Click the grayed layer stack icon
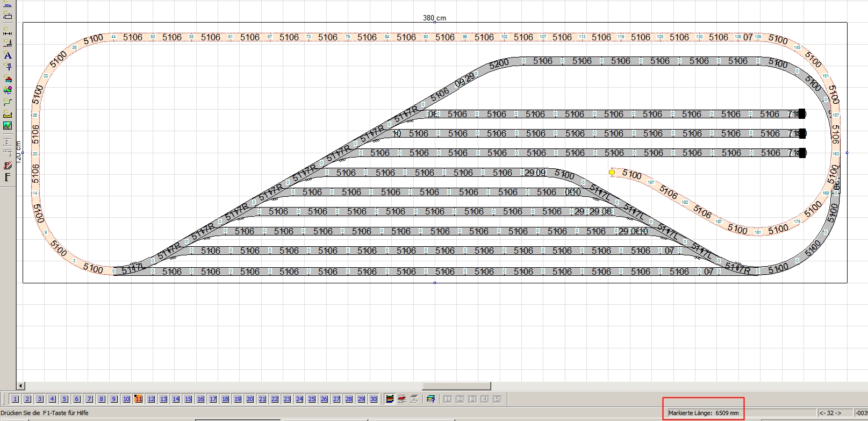This screenshot has height=421, width=868. pos(414,399)
